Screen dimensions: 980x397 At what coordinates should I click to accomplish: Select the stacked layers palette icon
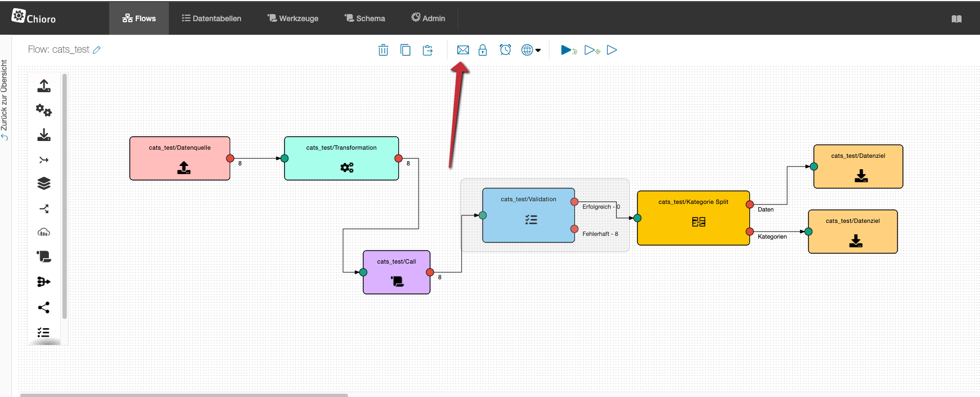tap(44, 183)
